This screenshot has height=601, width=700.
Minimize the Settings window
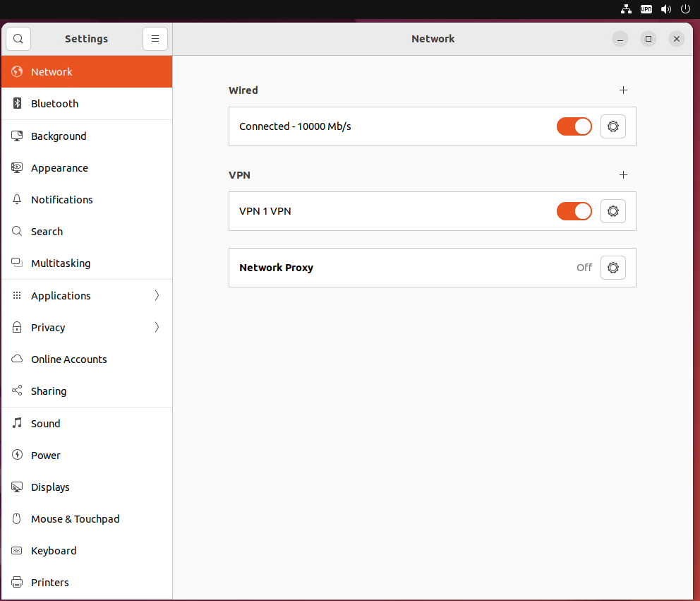coord(620,39)
